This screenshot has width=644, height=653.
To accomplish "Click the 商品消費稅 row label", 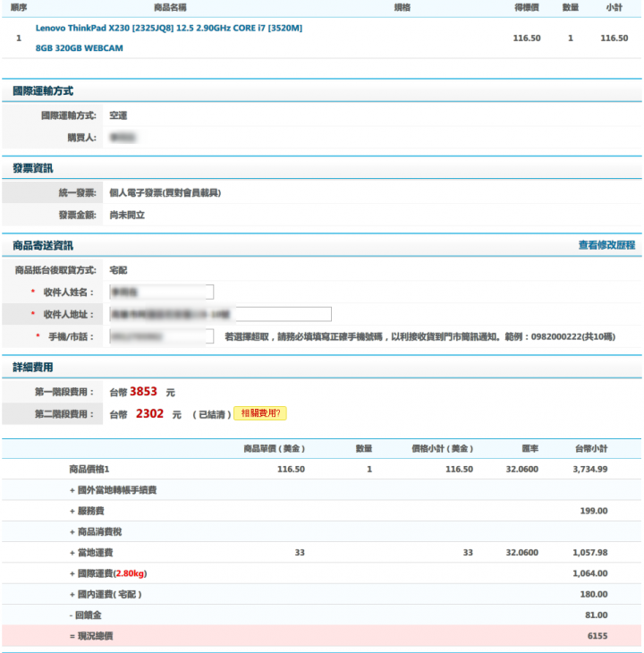I will point(96,532).
